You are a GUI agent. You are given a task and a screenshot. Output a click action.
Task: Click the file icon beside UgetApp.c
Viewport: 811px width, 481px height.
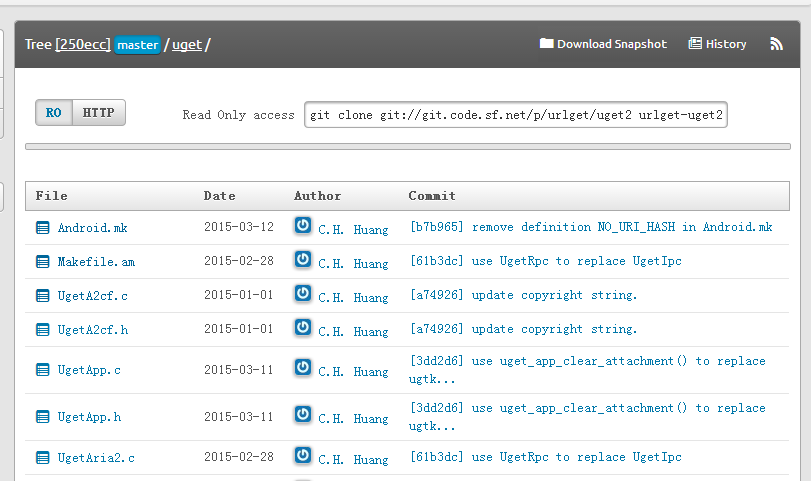43,370
